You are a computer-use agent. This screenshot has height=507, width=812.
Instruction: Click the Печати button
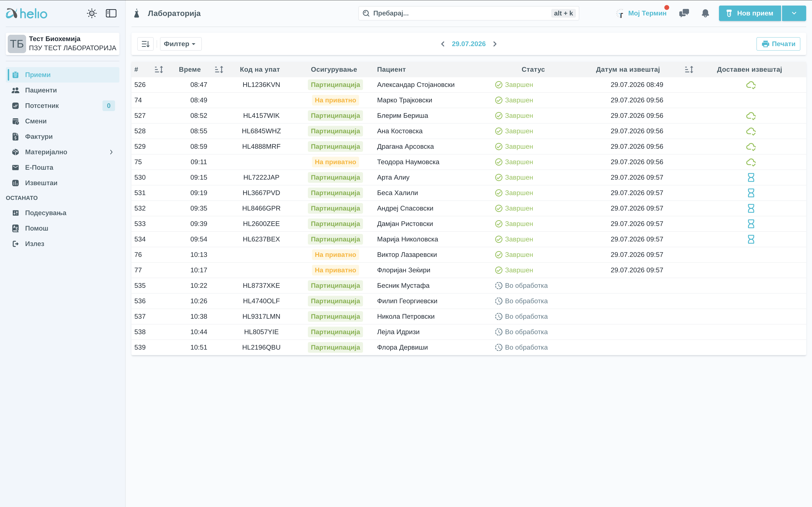click(x=778, y=44)
